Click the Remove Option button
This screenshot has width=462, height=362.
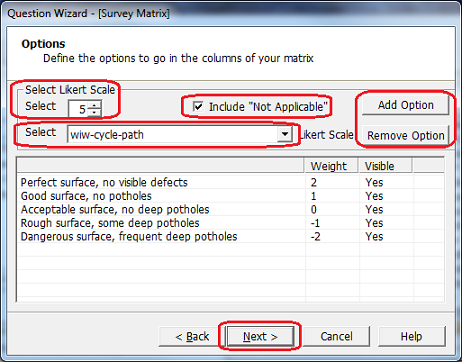click(405, 136)
